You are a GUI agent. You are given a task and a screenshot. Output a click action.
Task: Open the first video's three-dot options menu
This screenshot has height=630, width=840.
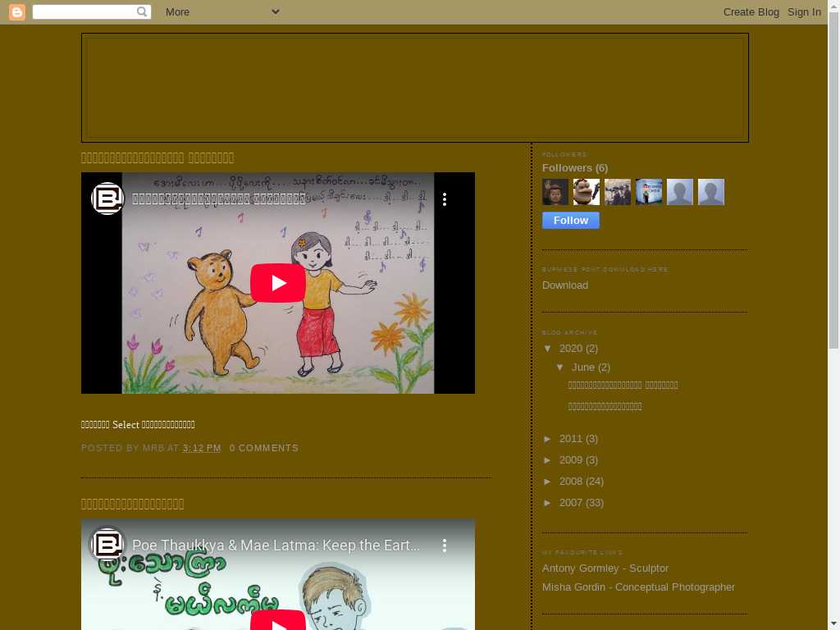tap(444, 199)
